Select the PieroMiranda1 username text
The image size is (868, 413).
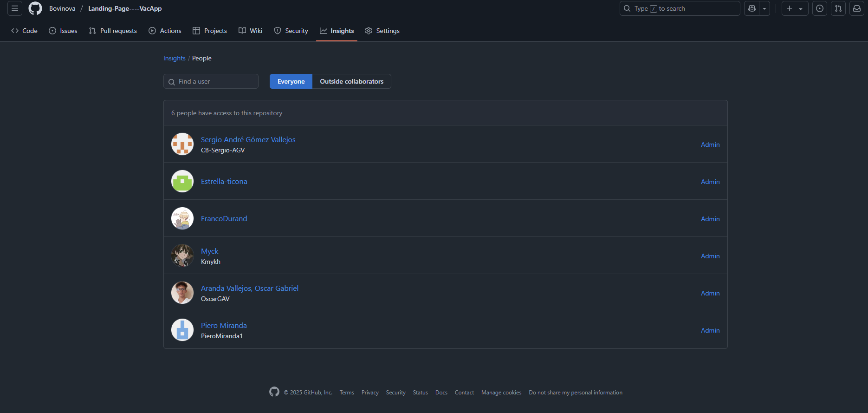click(x=222, y=336)
